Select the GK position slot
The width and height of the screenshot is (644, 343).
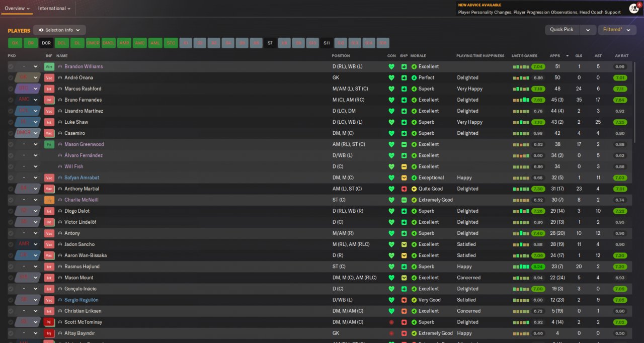[15, 43]
